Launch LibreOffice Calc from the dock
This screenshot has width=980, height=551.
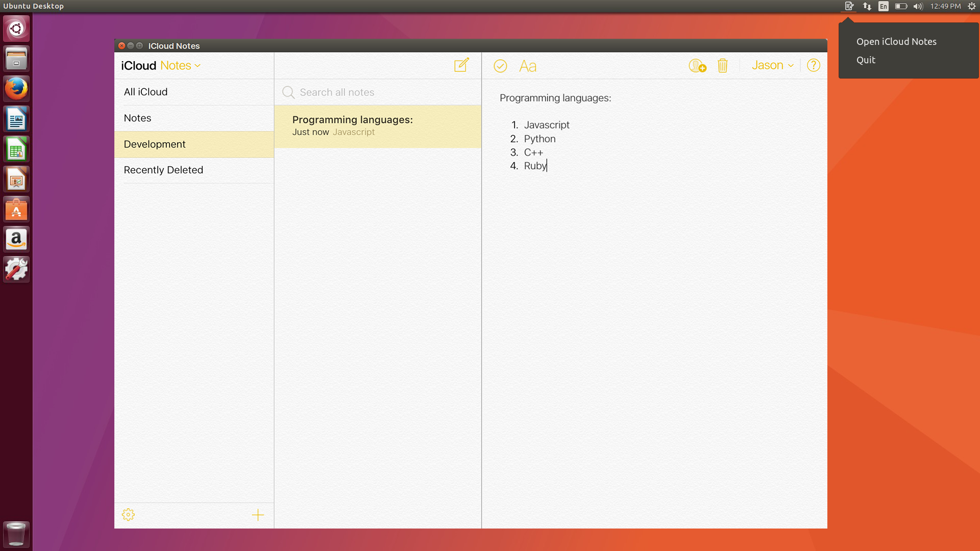click(x=16, y=149)
